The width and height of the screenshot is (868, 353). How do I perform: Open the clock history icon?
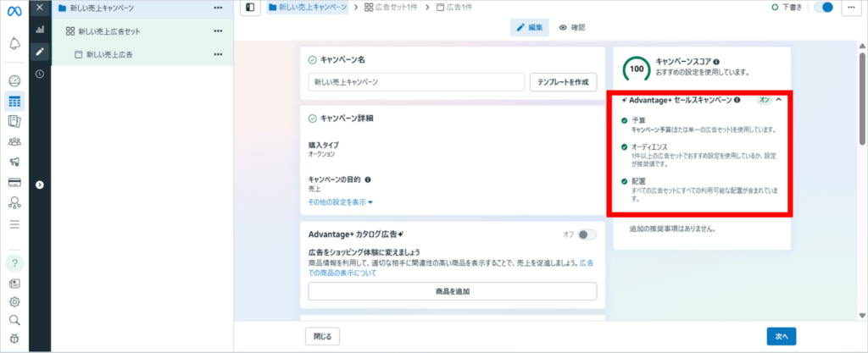pyautogui.click(x=39, y=74)
